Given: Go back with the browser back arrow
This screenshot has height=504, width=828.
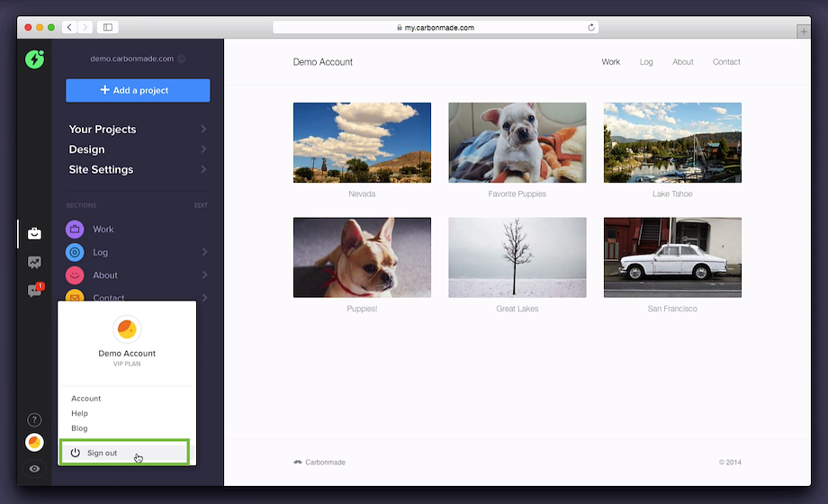Looking at the screenshot, I should 69,27.
